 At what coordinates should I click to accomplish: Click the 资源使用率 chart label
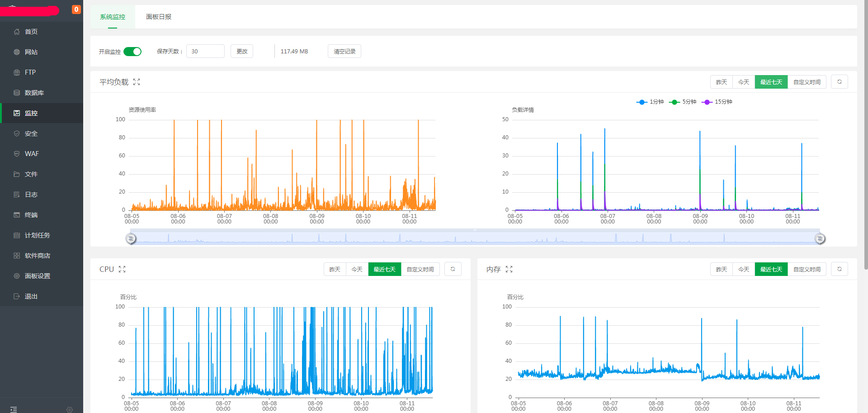coord(142,110)
